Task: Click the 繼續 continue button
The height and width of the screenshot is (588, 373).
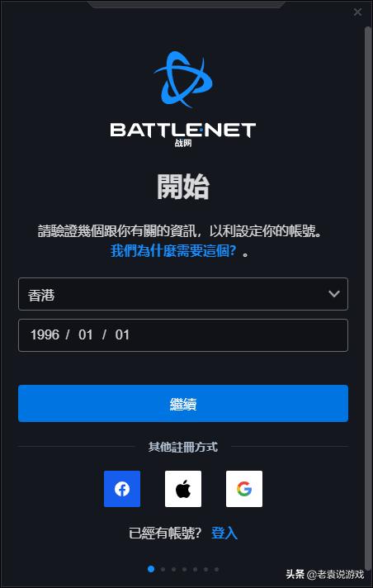Action: pyautogui.click(x=183, y=404)
